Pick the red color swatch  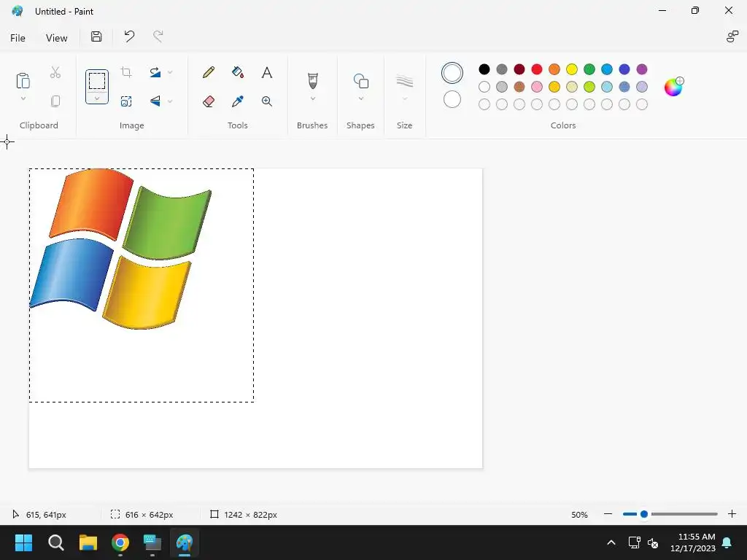(x=537, y=69)
